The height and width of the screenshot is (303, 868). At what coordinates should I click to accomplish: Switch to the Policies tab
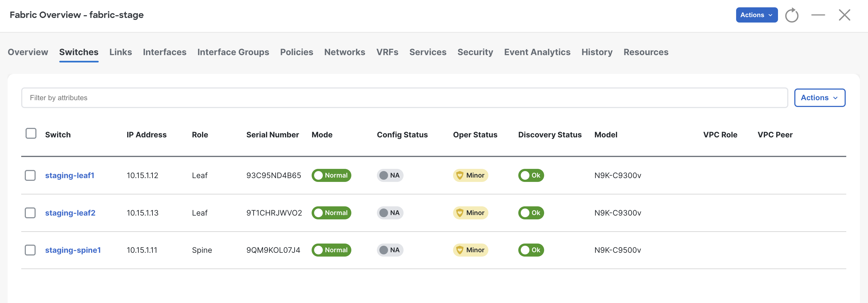296,52
